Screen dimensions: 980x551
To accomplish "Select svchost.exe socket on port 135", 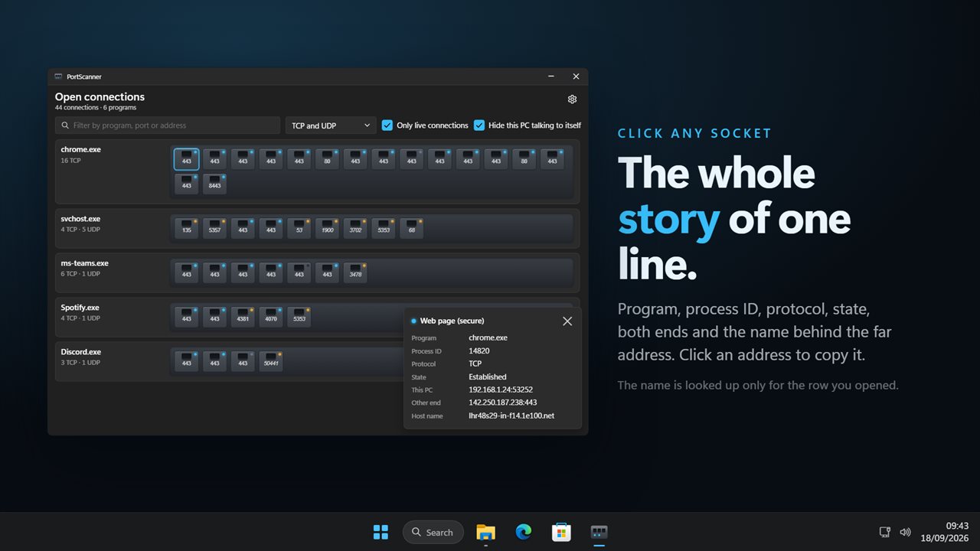I will click(187, 228).
